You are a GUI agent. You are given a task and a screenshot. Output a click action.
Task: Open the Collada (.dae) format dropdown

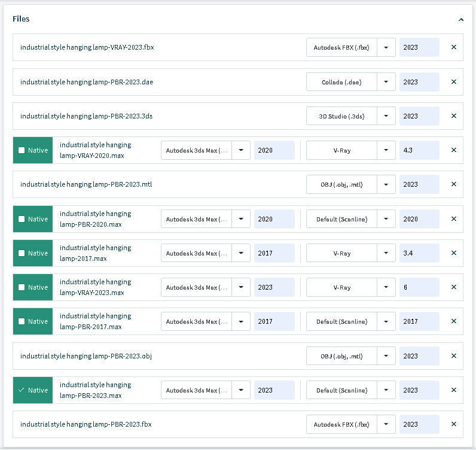click(x=386, y=82)
